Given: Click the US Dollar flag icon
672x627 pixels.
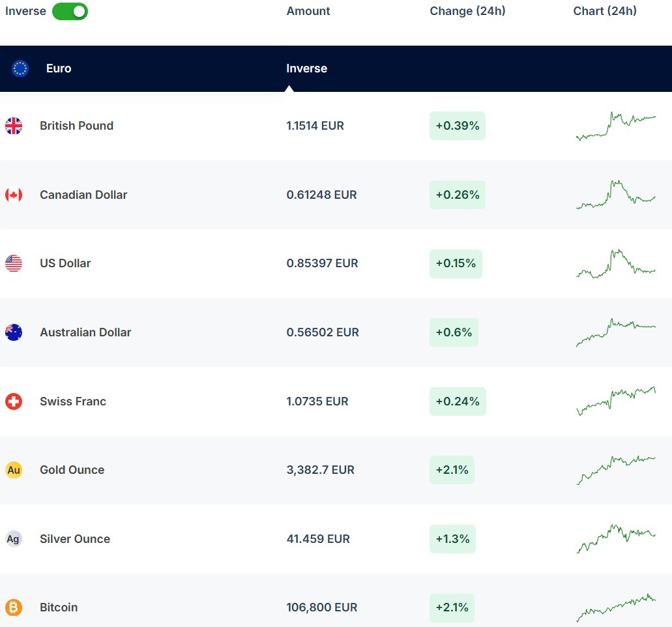Looking at the screenshot, I should coord(14,263).
